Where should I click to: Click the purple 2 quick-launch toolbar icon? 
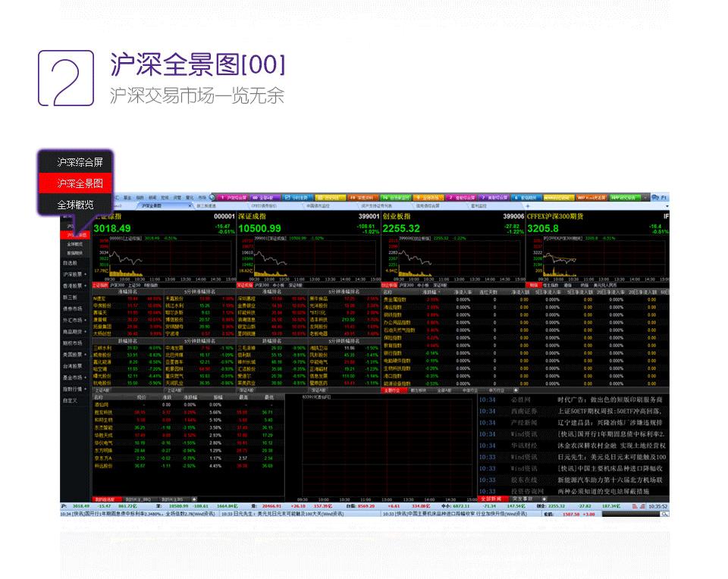click(460, 196)
